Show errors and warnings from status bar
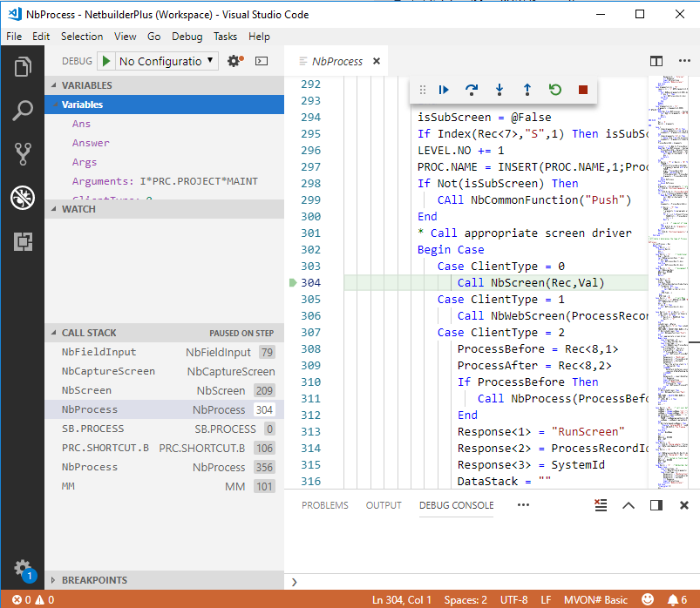 click(33, 600)
